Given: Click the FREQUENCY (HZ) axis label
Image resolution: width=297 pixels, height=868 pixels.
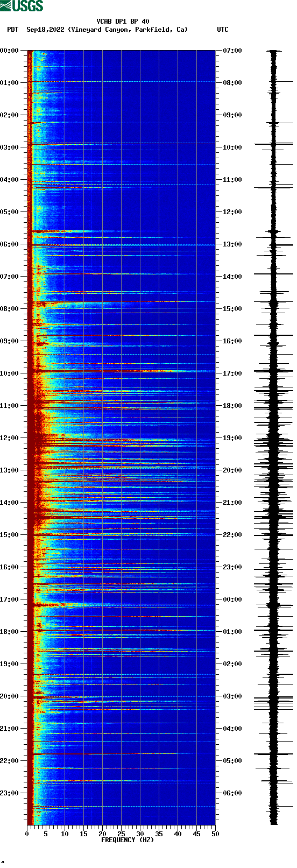Looking at the screenshot, I should click(x=128, y=840).
